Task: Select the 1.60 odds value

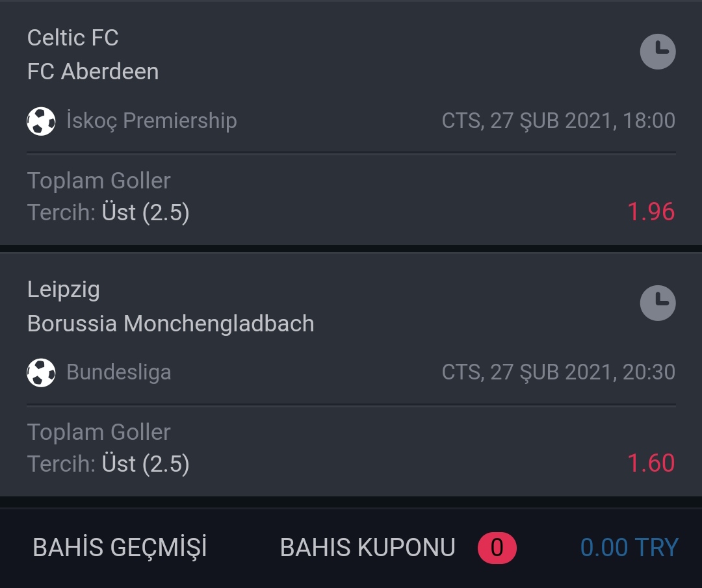Action: [651, 463]
